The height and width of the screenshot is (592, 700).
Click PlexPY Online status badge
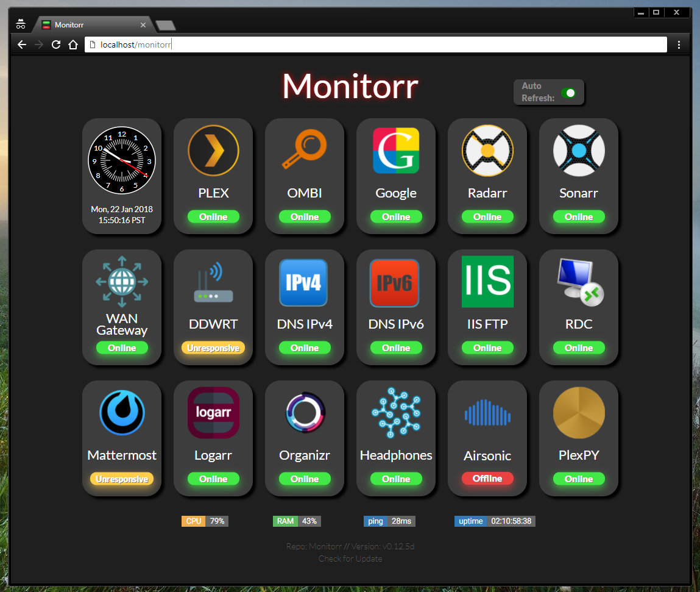[x=579, y=479]
